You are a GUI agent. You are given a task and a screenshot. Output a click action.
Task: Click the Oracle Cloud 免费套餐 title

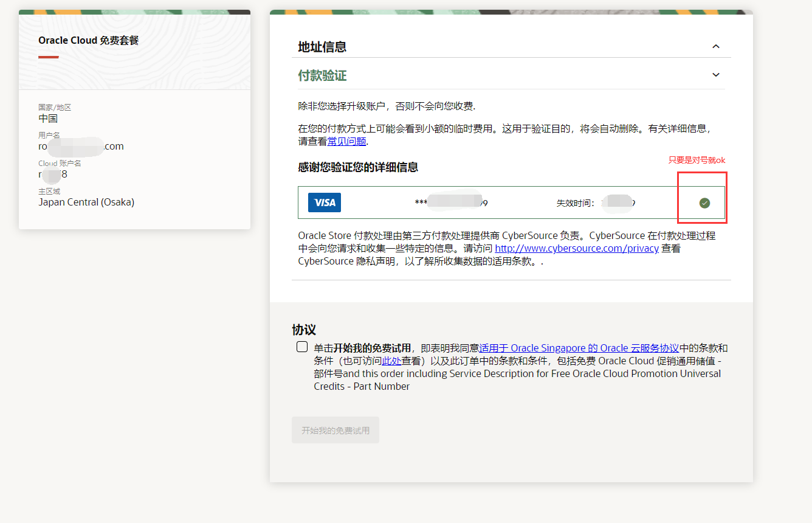point(89,40)
